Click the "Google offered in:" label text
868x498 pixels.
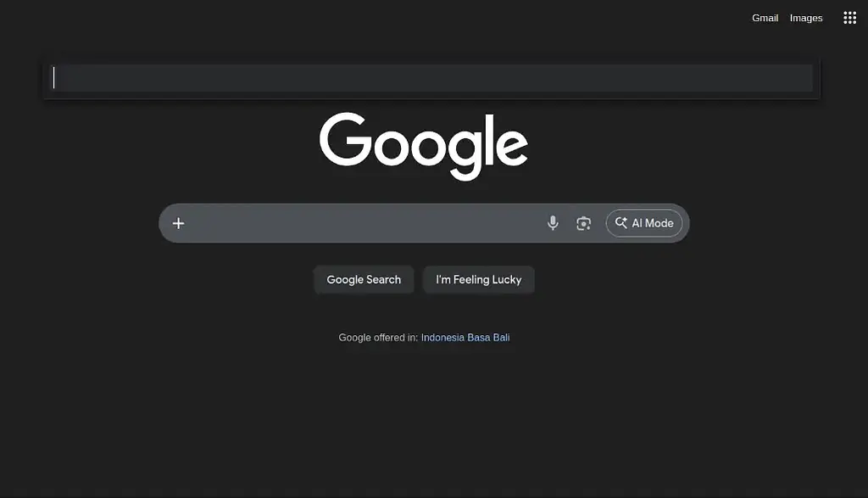coord(378,338)
